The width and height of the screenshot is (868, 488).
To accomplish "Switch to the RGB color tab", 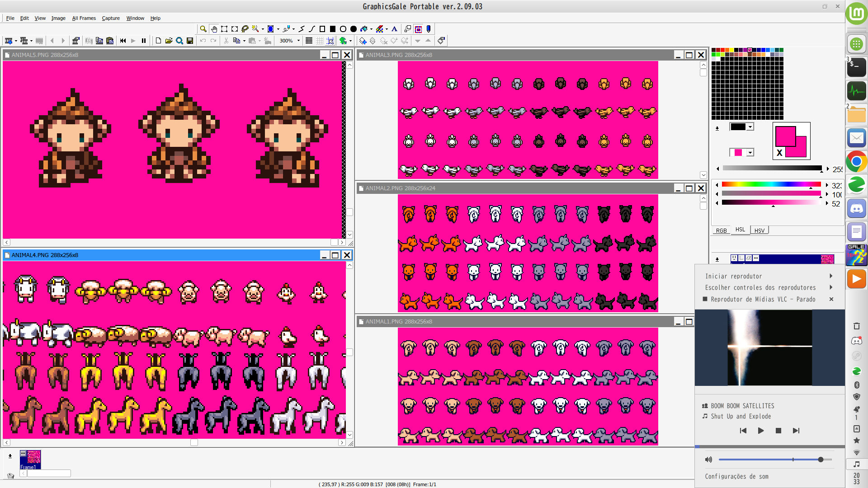I will click(721, 230).
